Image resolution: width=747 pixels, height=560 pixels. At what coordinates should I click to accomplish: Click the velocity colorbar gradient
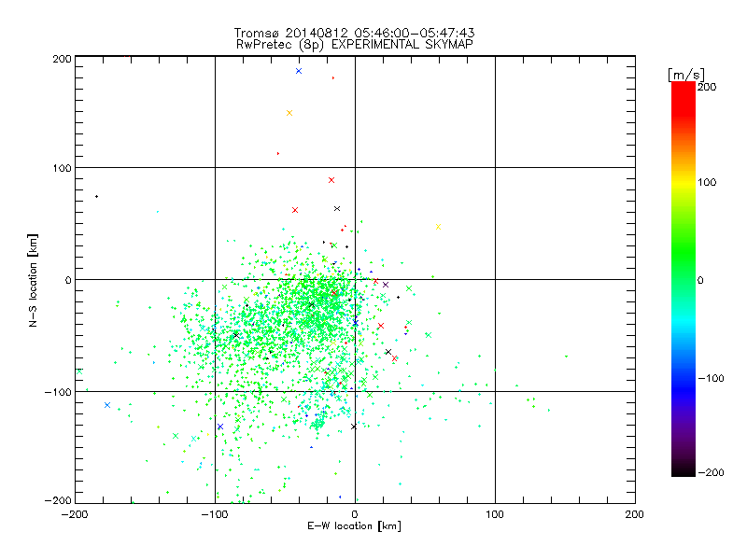pyautogui.click(x=684, y=279)
